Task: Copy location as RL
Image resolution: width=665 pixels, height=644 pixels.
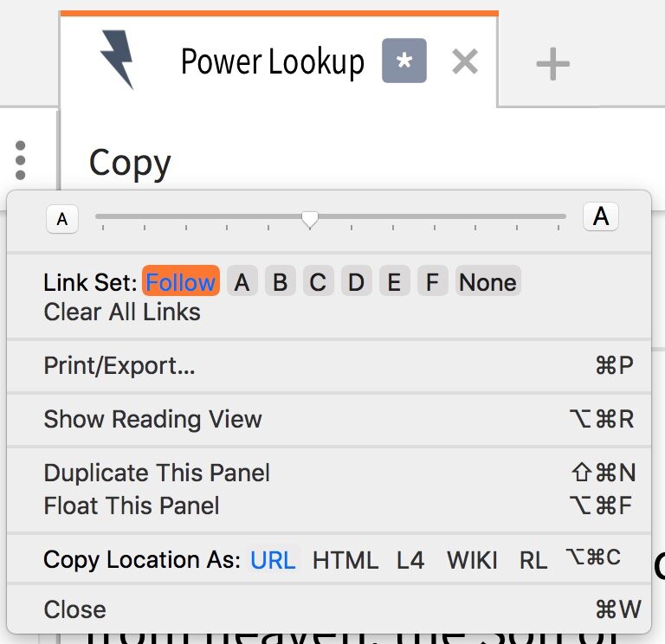Action: click(x=533, y=560)
